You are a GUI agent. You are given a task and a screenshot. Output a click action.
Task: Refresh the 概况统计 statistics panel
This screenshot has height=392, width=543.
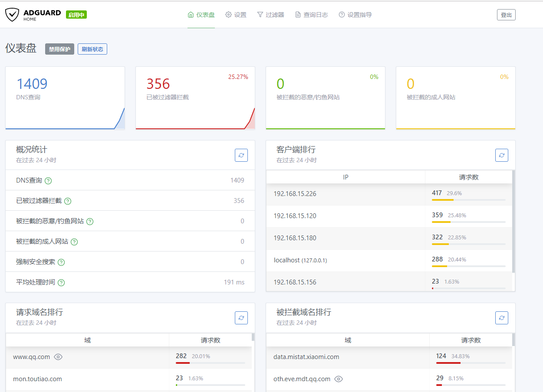tap(241, 155)
